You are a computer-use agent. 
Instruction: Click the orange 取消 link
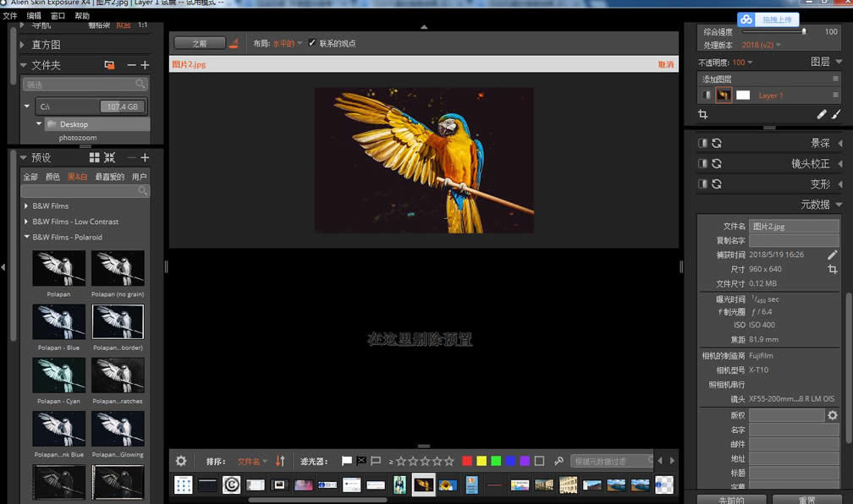point(666,64)
